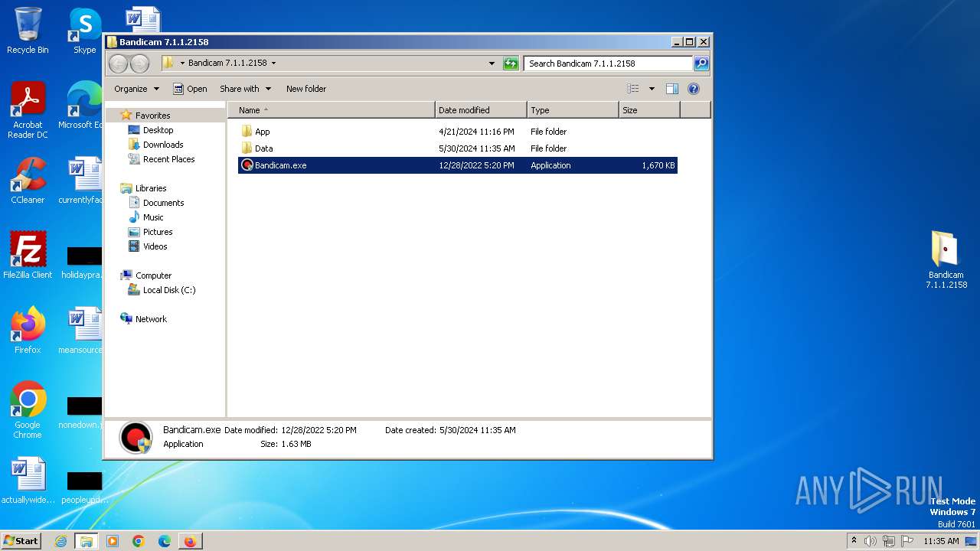The image size is (980, 551).
Task: Open Explorer help question mark icon
Action: (x=694, y=89)
